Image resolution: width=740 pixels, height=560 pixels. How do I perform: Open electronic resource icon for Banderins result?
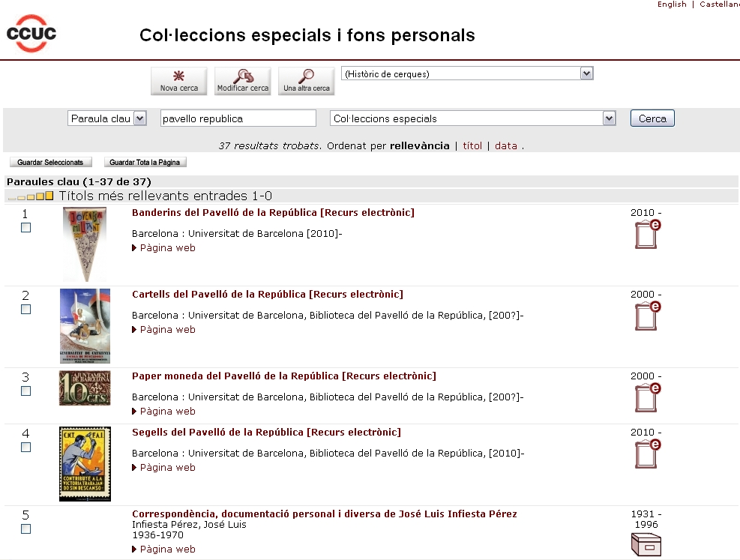647,235
